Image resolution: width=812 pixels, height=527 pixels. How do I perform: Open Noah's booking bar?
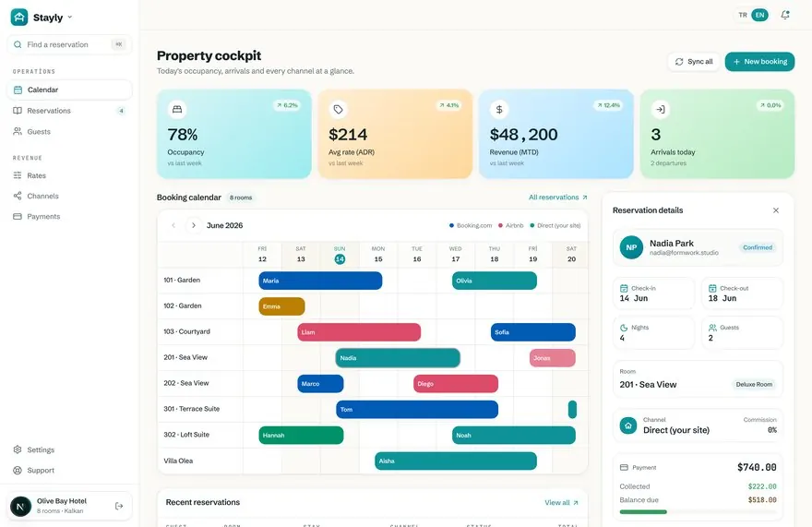point(514,436)
